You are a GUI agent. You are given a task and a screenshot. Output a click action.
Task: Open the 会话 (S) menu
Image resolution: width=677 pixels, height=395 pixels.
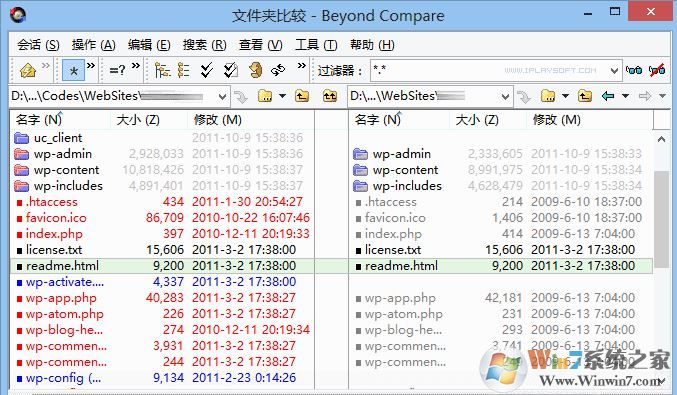[38, 45]
